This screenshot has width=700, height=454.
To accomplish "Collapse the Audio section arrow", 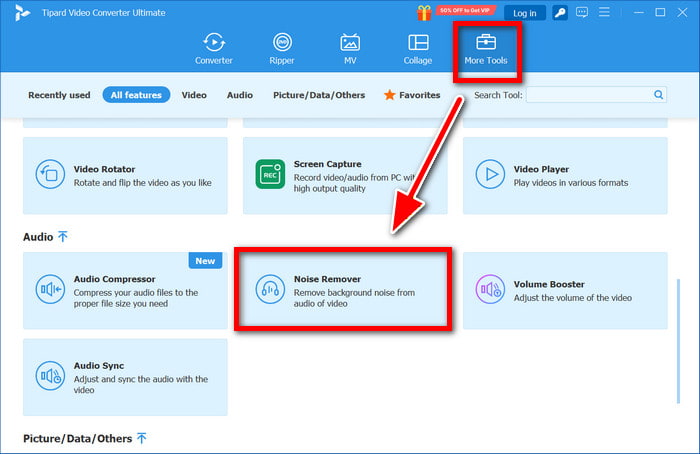I will (x=62, y=237).
